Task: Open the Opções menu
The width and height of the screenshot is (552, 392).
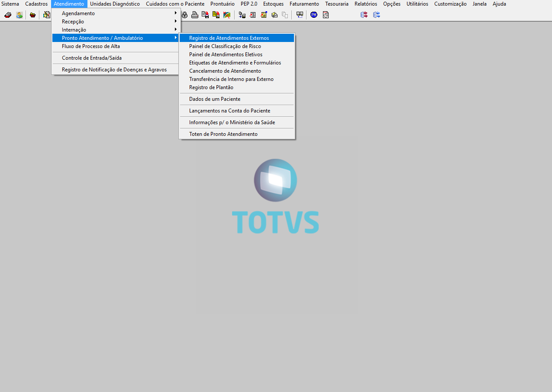Action: click(x=392, y=4)
